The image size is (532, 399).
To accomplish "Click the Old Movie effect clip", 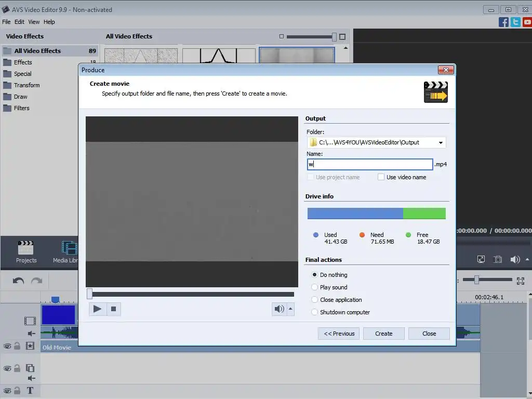I will coord(57,348).
